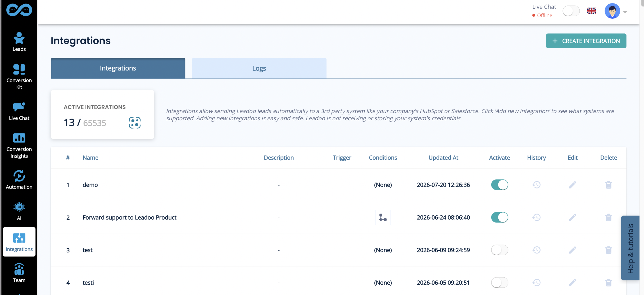Viewport: 644px width, 295px height.
Task: Click the testi integration name
Action: [x=88, y=282]
